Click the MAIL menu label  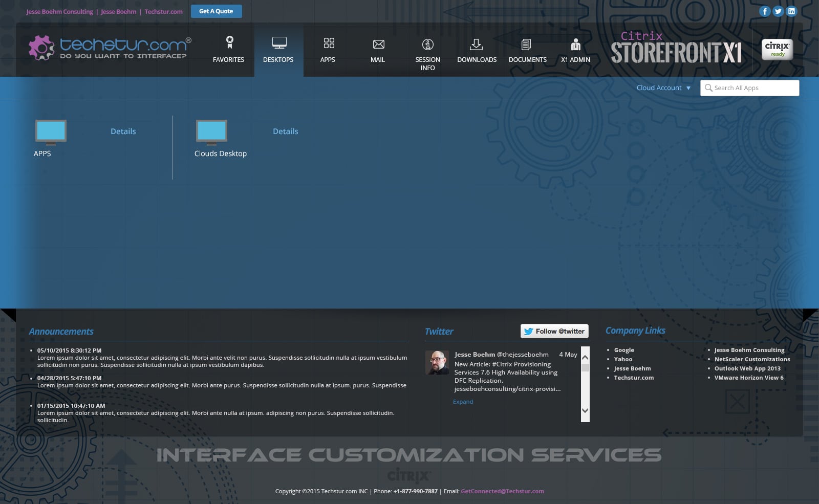coord(378,60)
